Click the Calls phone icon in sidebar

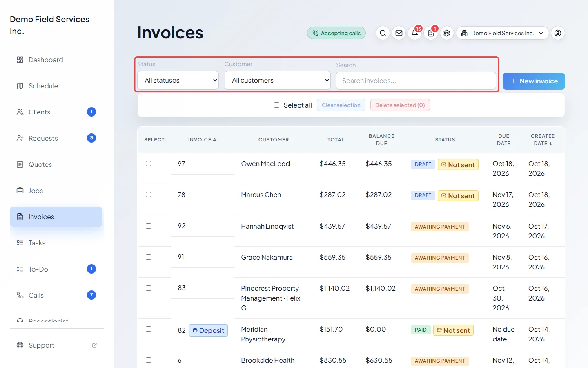[20, 295]
